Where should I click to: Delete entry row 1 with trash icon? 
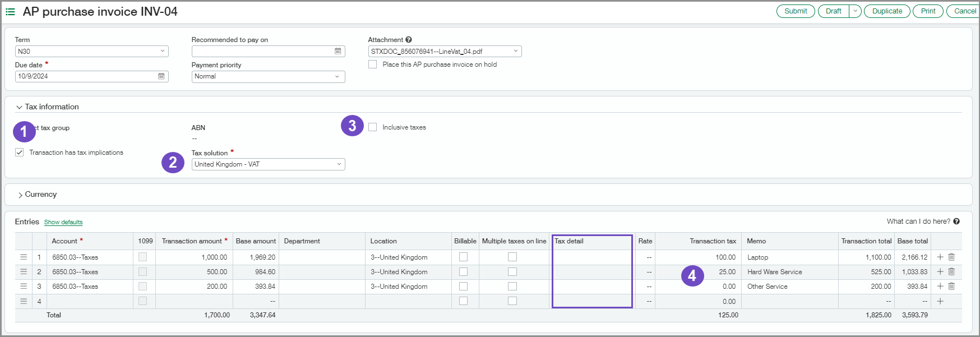pyautogui.click(x=951, y=257)
